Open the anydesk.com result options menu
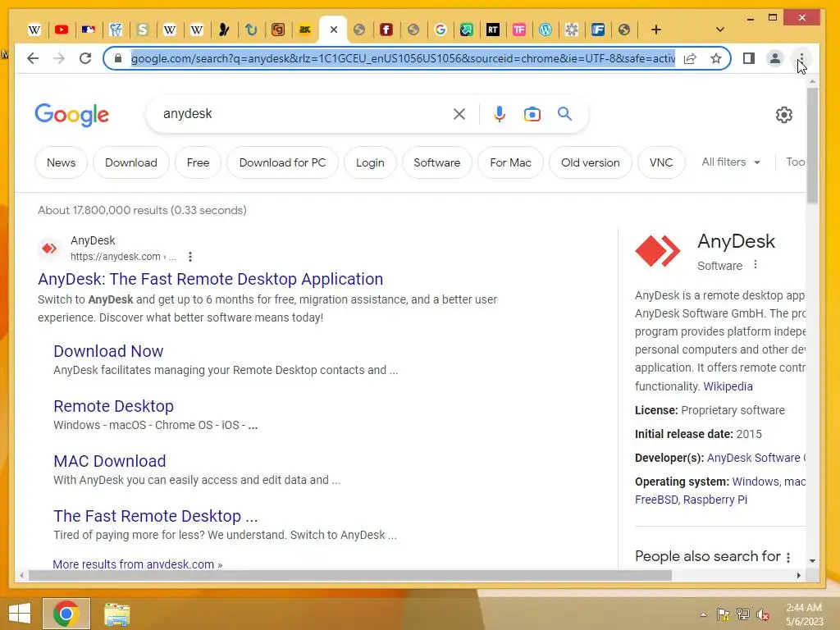 pos(190,257)
